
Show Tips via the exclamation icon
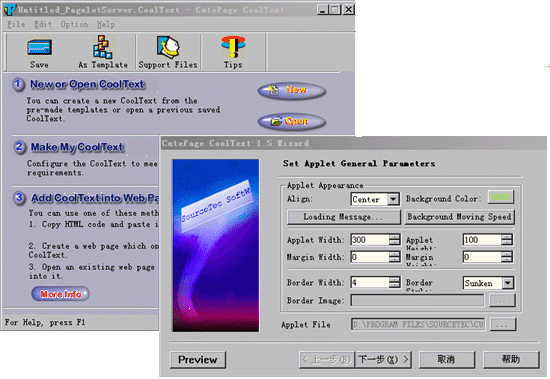tap(233, 47)
